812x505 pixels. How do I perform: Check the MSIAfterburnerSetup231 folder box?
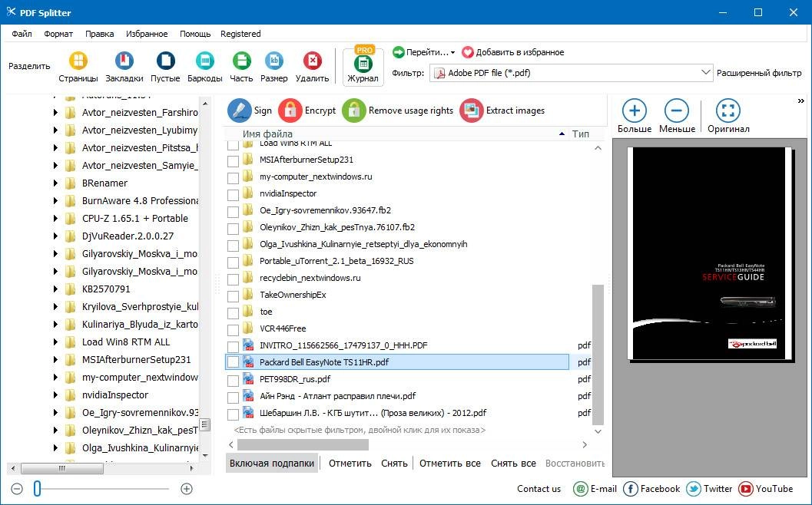pyautogui.click(x=233, y=160)
